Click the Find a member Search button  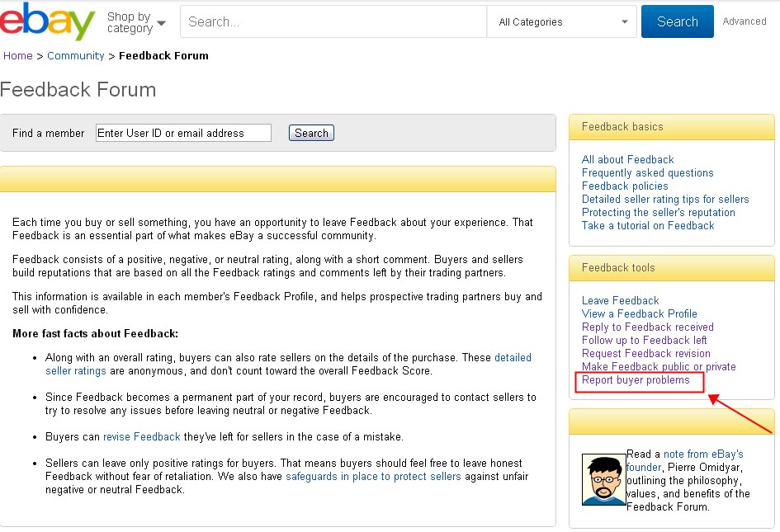311,133
